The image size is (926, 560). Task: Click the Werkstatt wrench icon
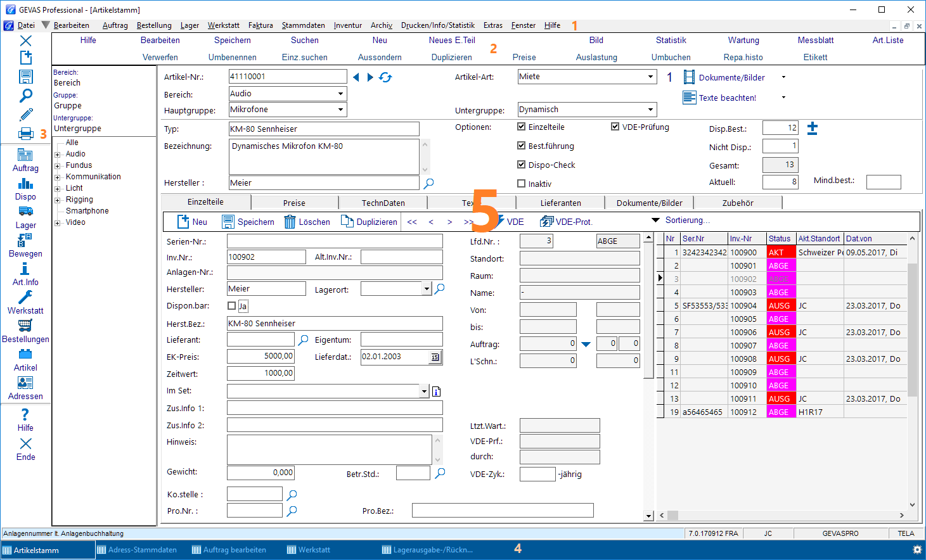[25, 297]
